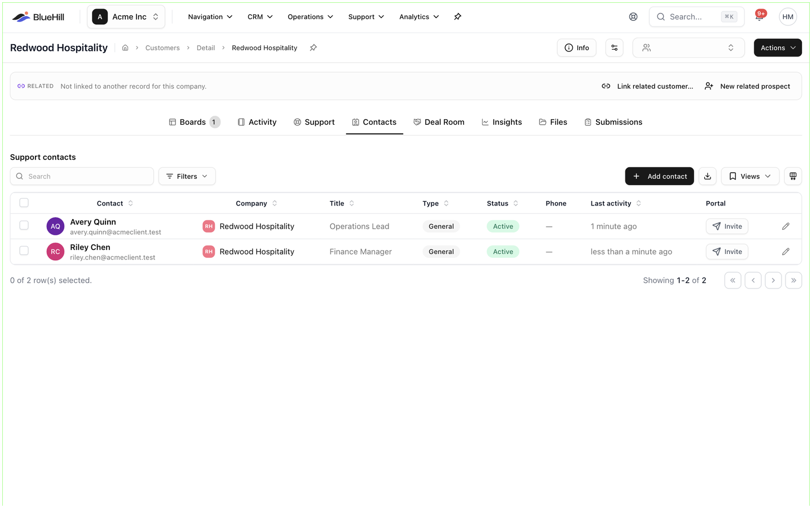Jump to the first page of contacts
812x508 pixels.
[733, 281]
